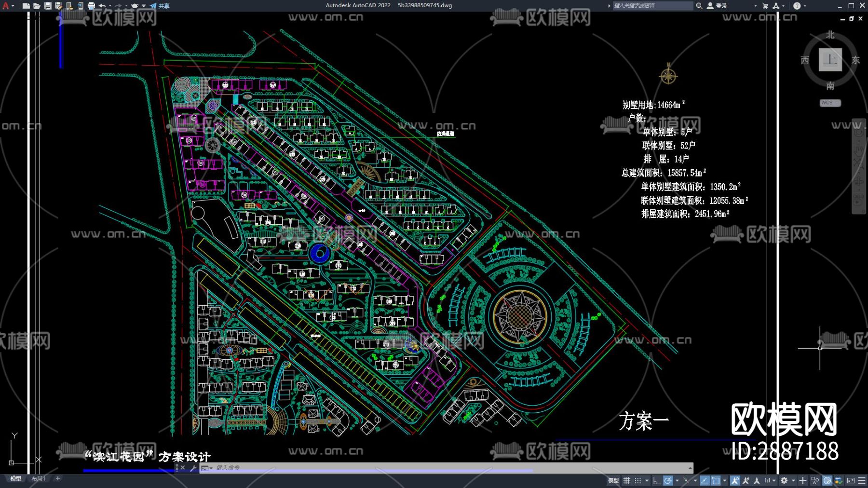868x488 pixels.
Task: Click the Save icon in quick access toolbar
Action: pos(48,6)
